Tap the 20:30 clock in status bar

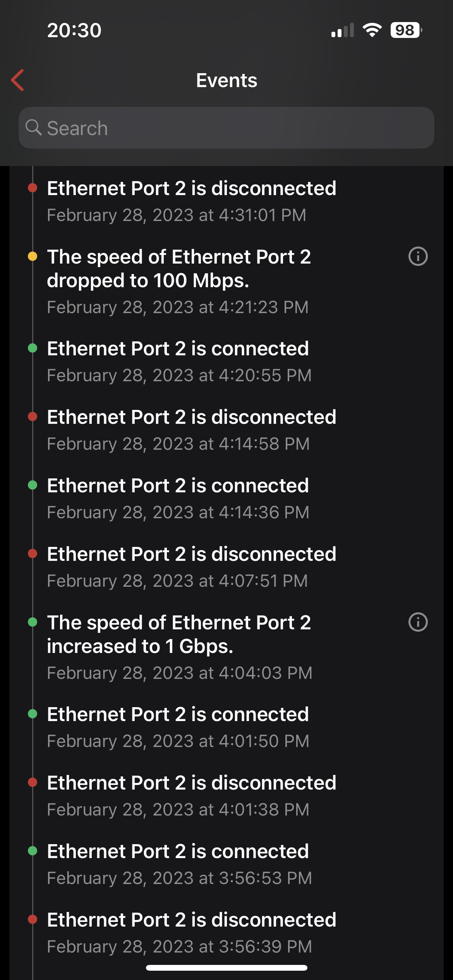(x=74, y=30)
